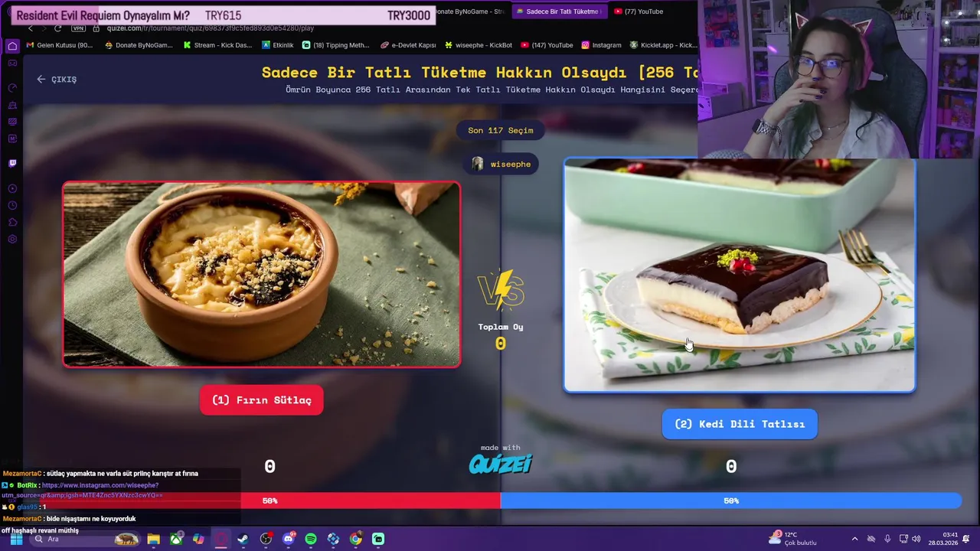Open History clock icon in sidebar

coord(12,205)
